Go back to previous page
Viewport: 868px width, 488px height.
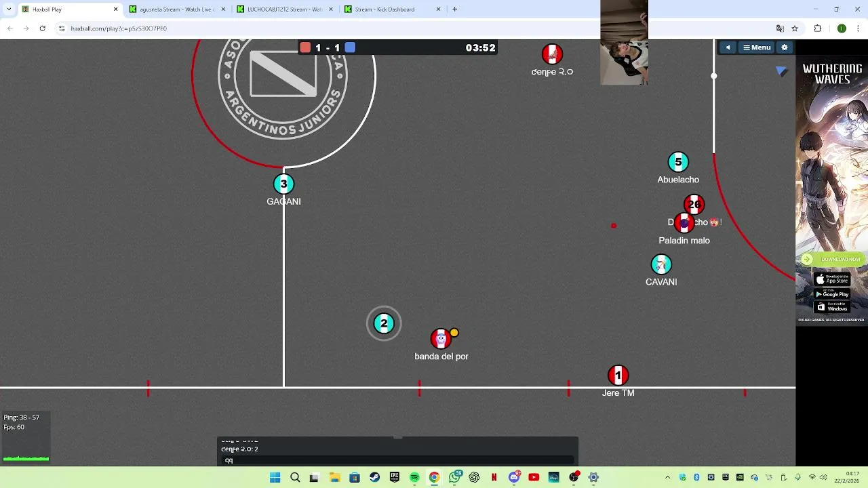(x=9, y=28)
